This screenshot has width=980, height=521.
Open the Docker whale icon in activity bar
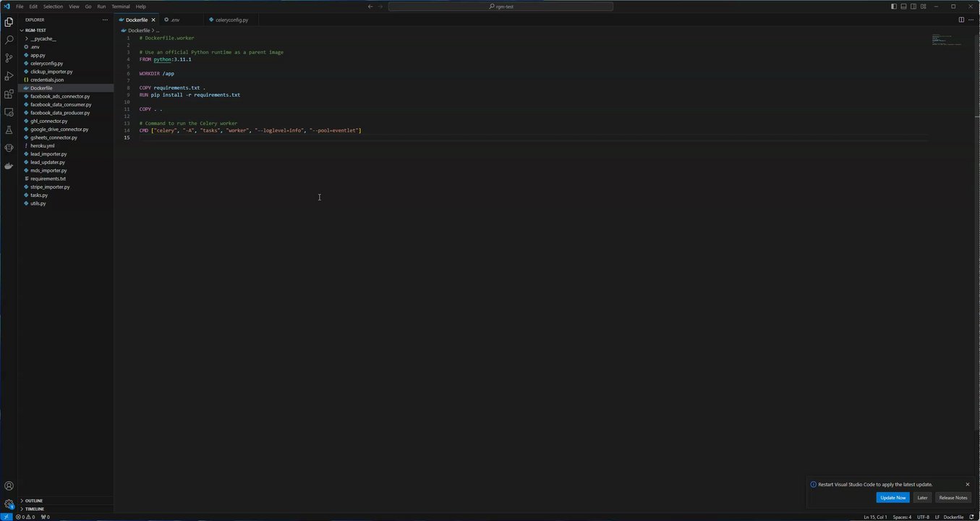(9, 166)
